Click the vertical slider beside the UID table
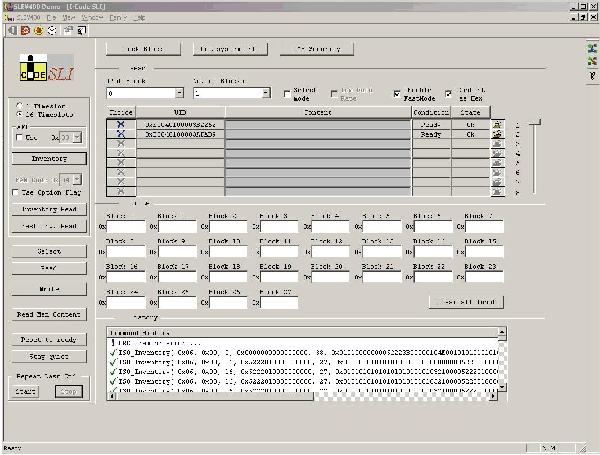This screenshot has width=600, height=455. click(x=533, y=123)
